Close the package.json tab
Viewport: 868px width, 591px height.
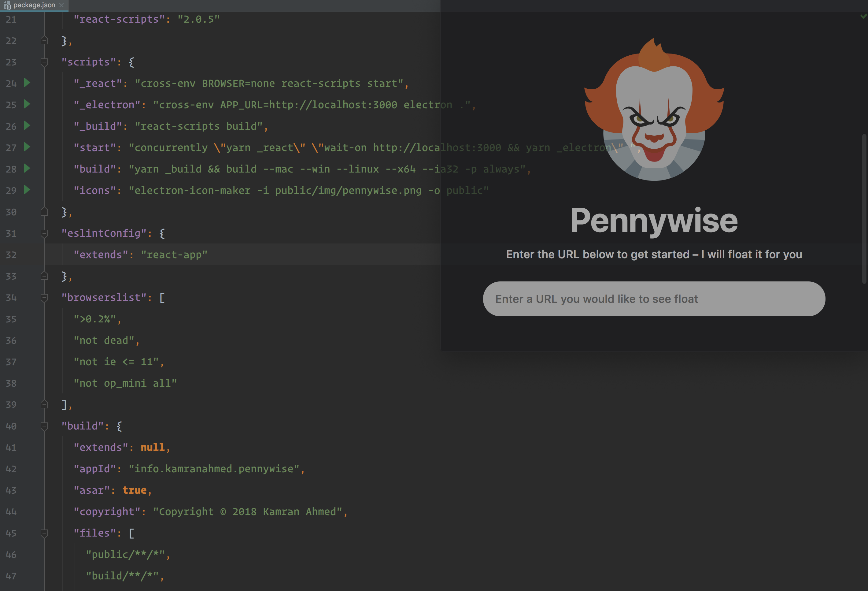click(62, 5)
